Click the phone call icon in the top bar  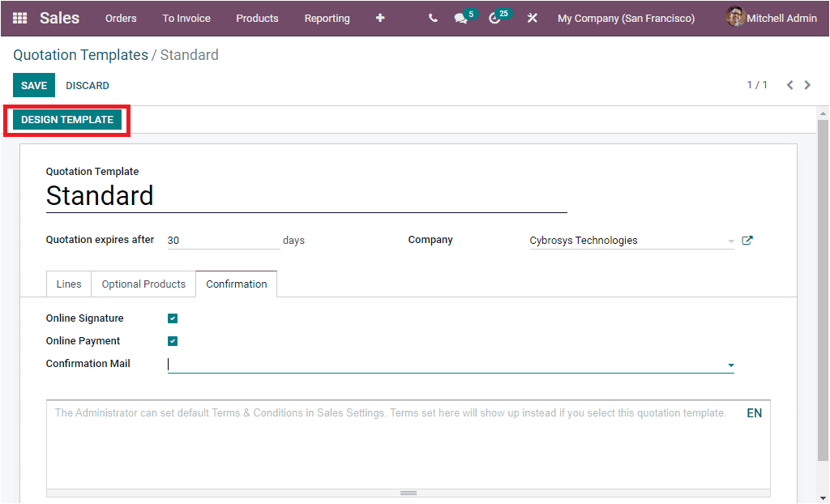coord(432,18)
